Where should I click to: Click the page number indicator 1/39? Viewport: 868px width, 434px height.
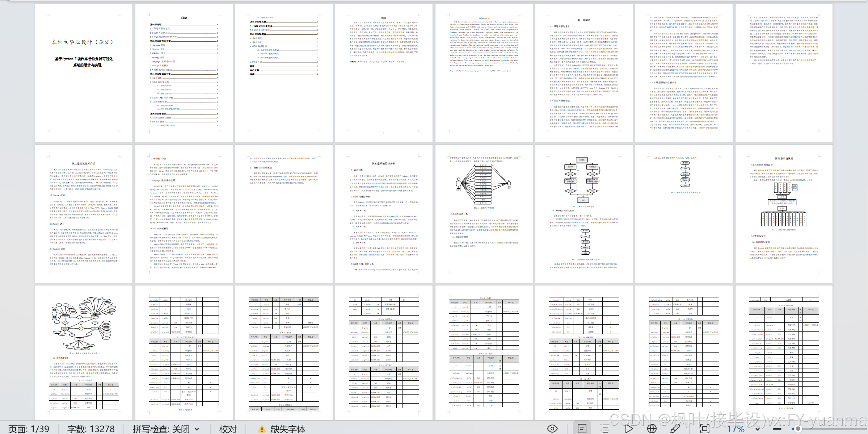(29, 429)
